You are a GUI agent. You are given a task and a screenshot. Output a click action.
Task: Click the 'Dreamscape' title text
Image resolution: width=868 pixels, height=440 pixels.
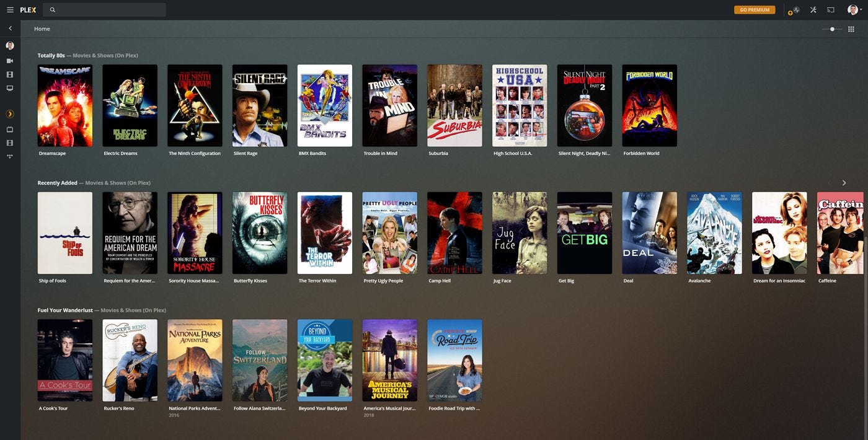click(52, 154)
